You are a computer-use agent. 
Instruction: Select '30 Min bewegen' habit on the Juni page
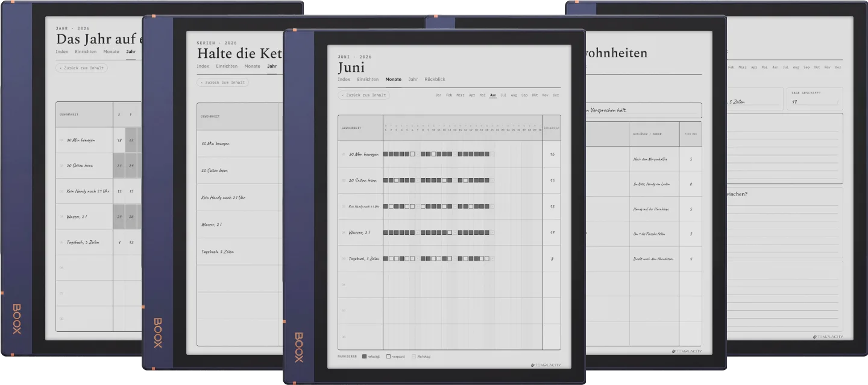point(363,154)
